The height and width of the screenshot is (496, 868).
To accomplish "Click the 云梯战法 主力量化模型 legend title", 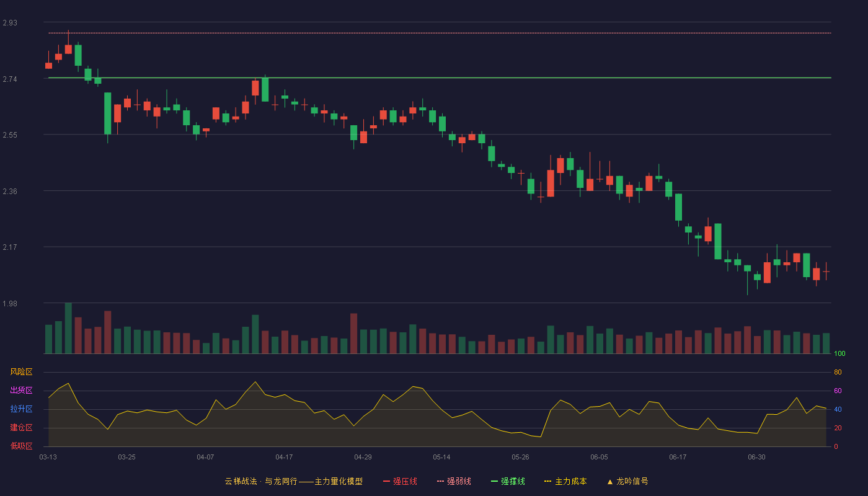I will (293, 481).
